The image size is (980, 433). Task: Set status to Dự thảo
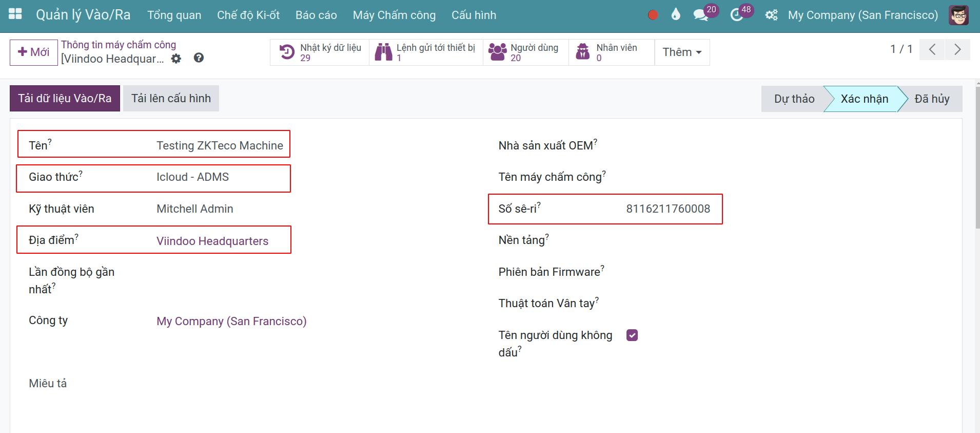(794, 99)
